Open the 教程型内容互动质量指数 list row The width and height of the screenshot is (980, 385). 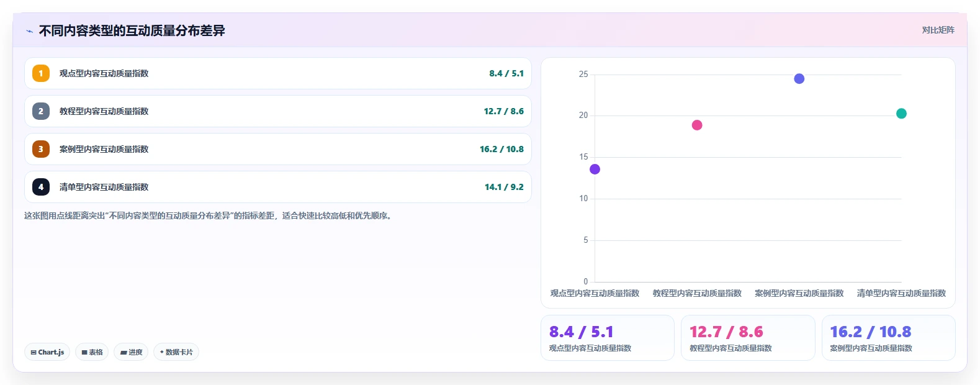tap(278, 111)
